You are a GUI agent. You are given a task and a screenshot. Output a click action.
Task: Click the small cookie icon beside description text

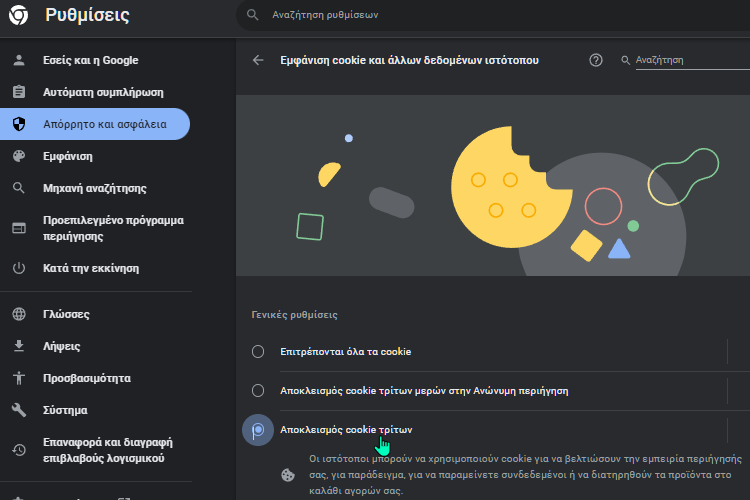pos(287,475)
